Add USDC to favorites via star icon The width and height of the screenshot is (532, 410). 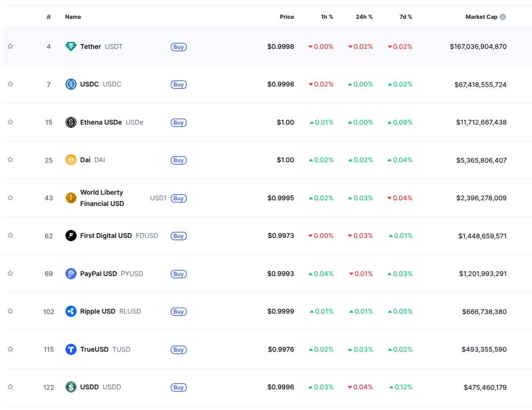10,84
